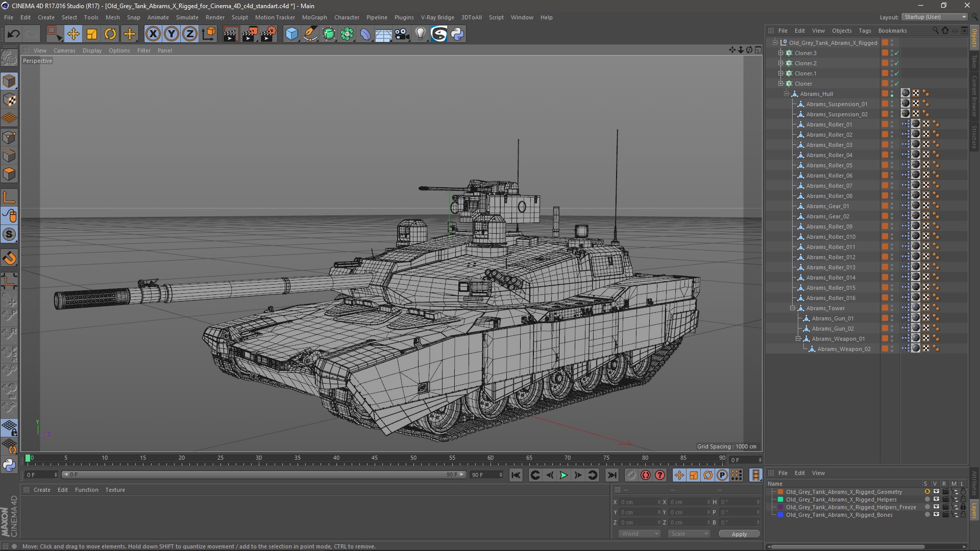Click the Python script icon in toolbar

click(458, 34)
